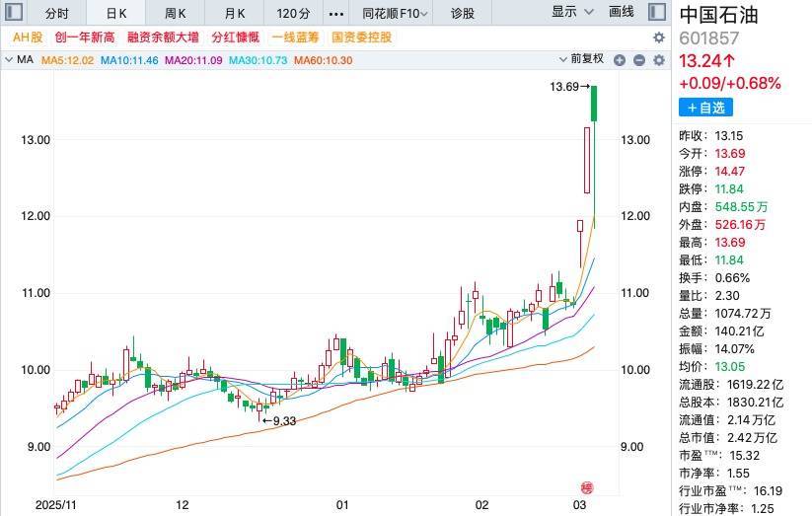Screen dimensions: 812x516
Task: Select the 周K weekly chart tab
Action: [176, 13]
